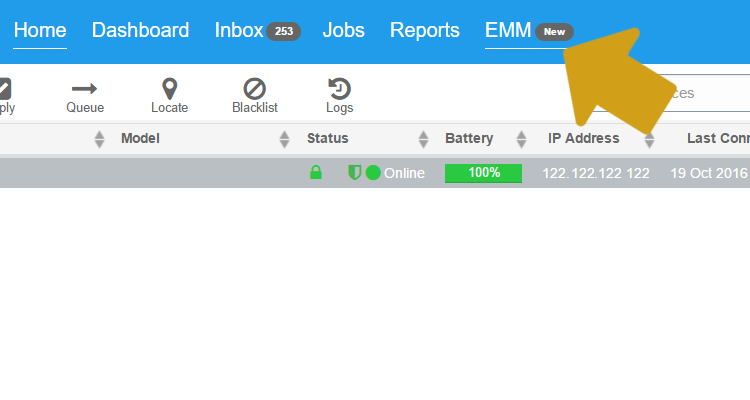Open the EMM tab
Viewport: 750px width, 400px height.
[x=508, y=31]
